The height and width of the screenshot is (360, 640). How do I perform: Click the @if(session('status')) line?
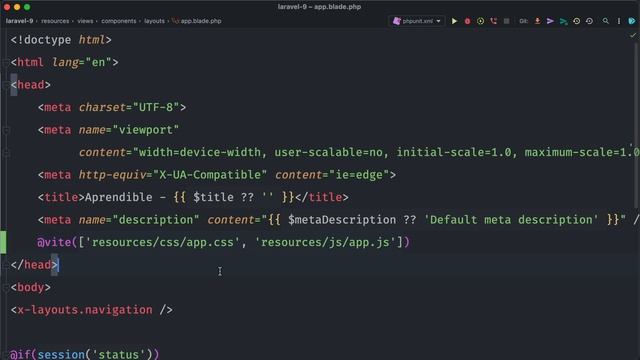pos(84,354)
